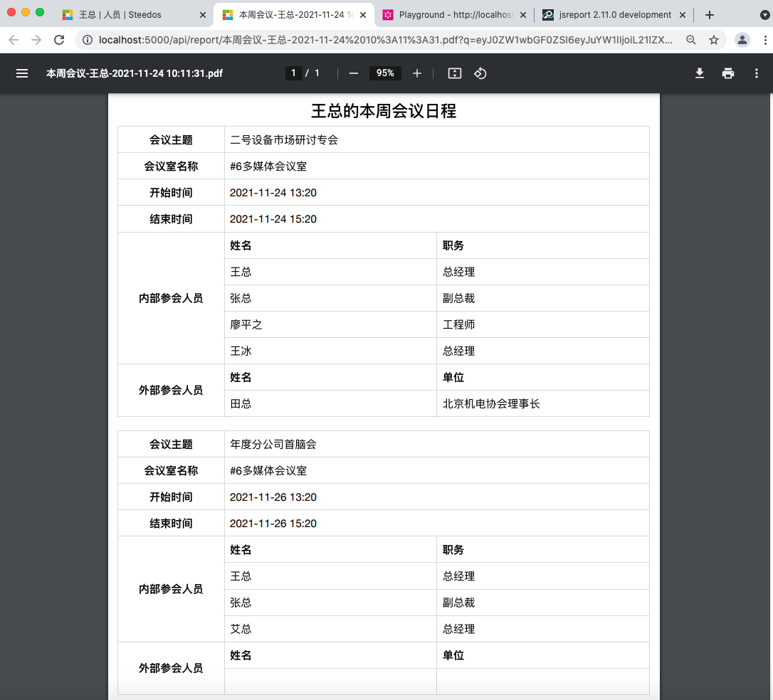Zoom in the PDF document
The image size is (773, 700).
[x=417, y=73]
